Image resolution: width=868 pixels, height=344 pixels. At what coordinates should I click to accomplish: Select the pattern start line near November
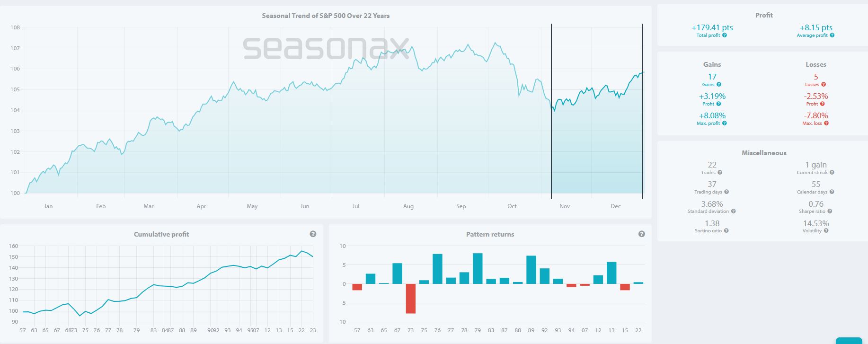click(x=551, y=142)
